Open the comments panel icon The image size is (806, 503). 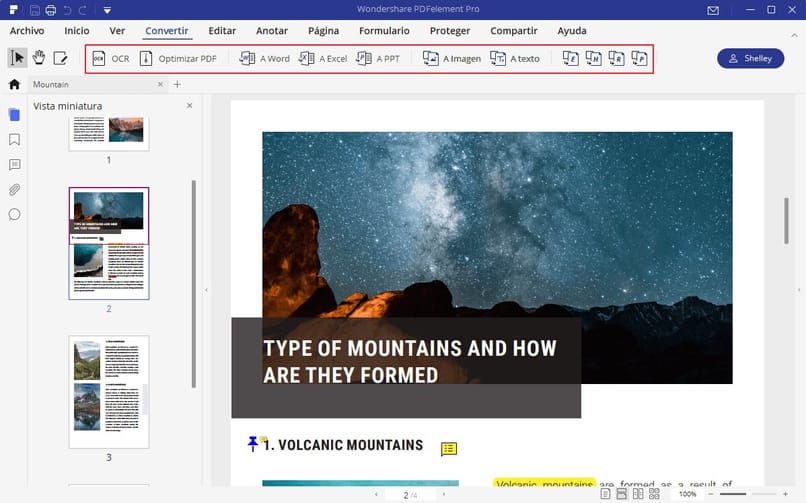[x=14, y=164]
